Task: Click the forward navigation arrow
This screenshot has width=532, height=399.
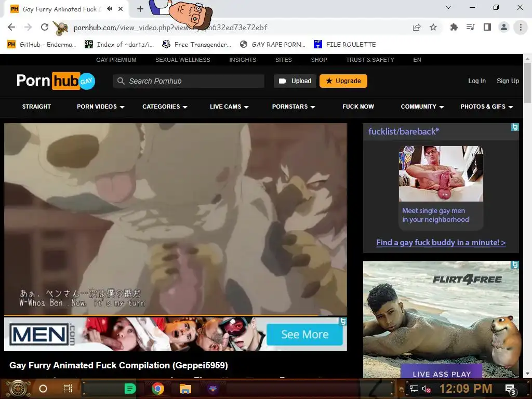Action: tap(28, 27)
